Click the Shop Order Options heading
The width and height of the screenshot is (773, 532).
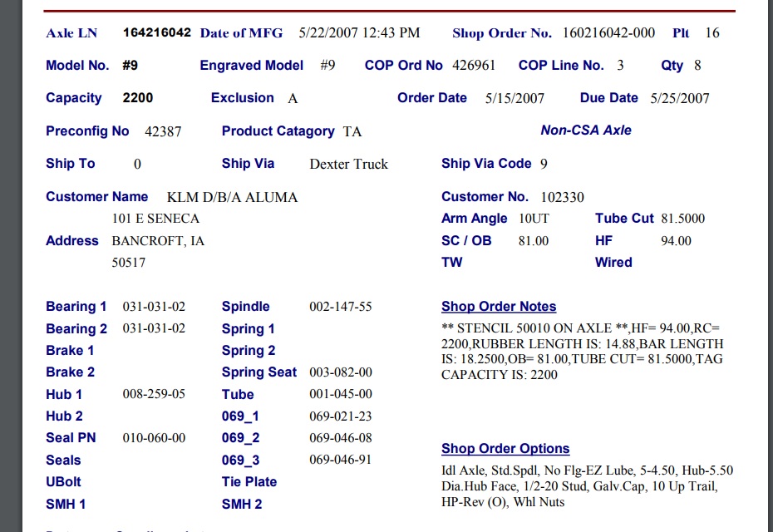tap(505, 449)
